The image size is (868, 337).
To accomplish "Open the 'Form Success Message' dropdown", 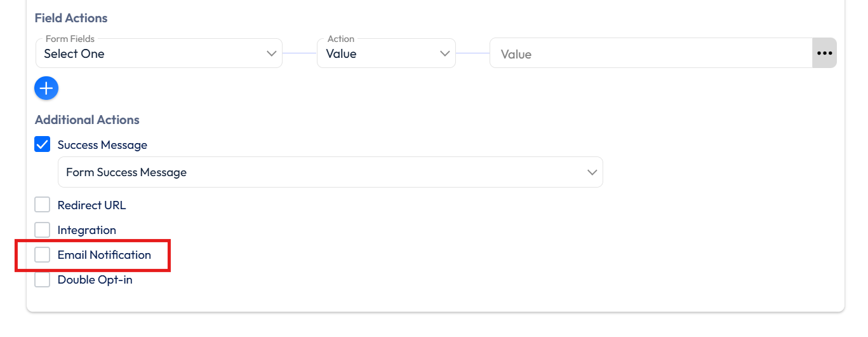I will [x=317, y=172].
